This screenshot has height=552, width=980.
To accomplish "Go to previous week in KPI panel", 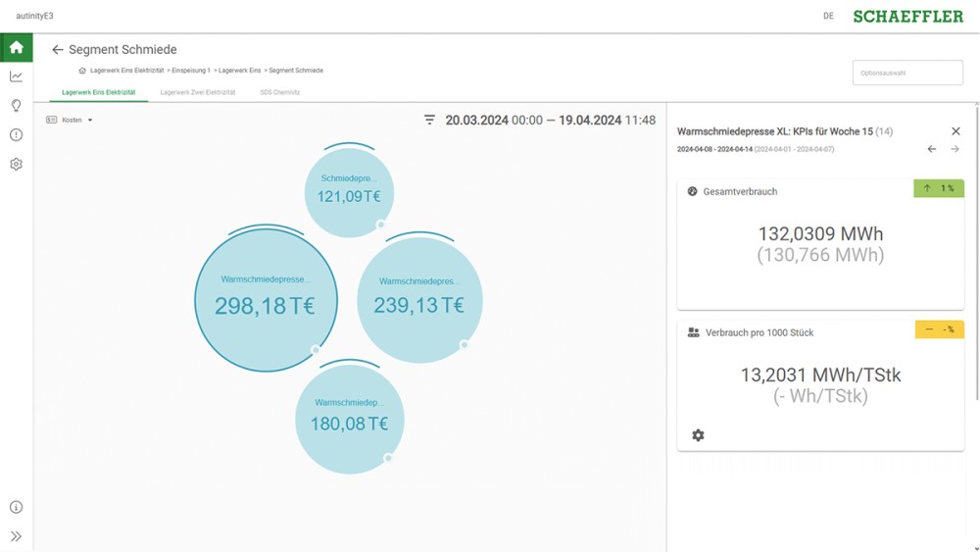I will [x=931, y=149].
